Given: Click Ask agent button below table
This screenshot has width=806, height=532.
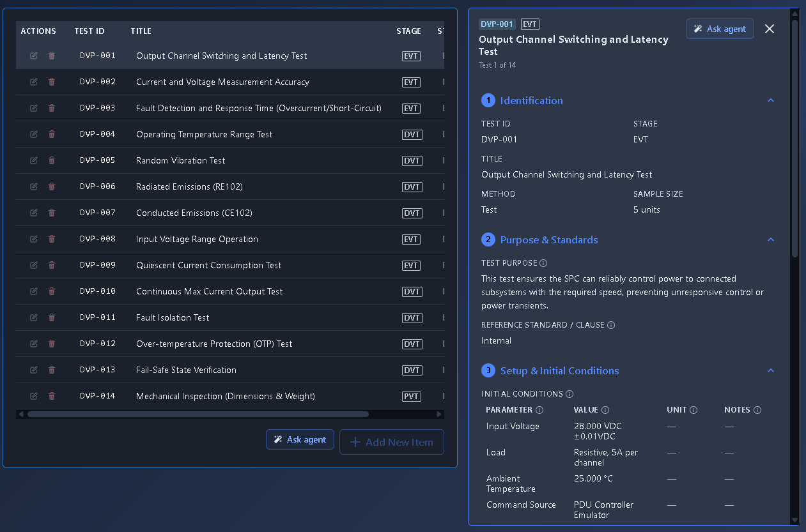Looking at the screenshot, I should [300, 439].
